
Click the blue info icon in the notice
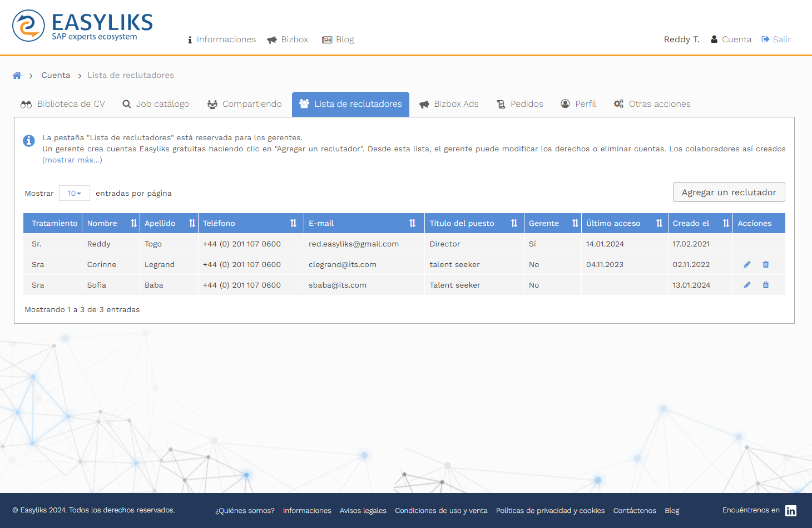coord(29,141)
